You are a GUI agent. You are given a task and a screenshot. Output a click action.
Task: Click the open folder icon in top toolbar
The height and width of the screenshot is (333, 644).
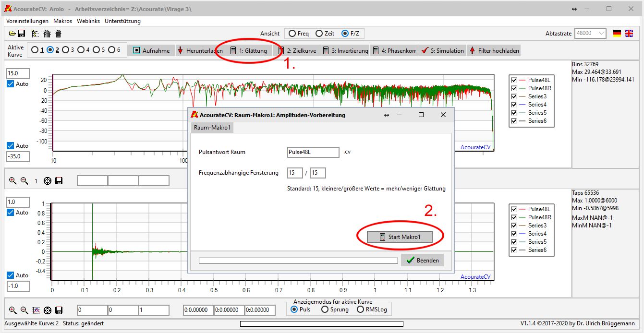(x=12, y=34)
